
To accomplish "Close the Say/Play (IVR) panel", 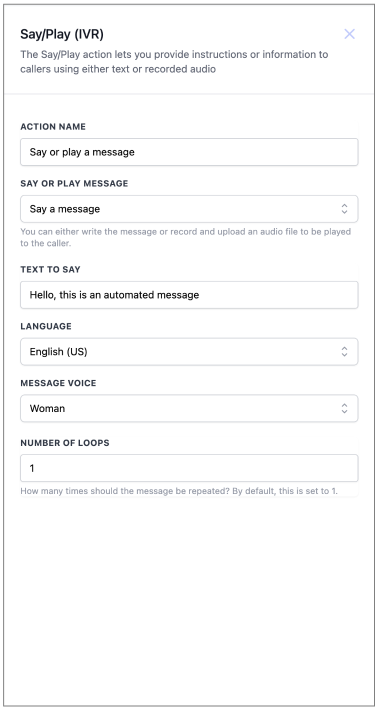I will coord(349,34).
